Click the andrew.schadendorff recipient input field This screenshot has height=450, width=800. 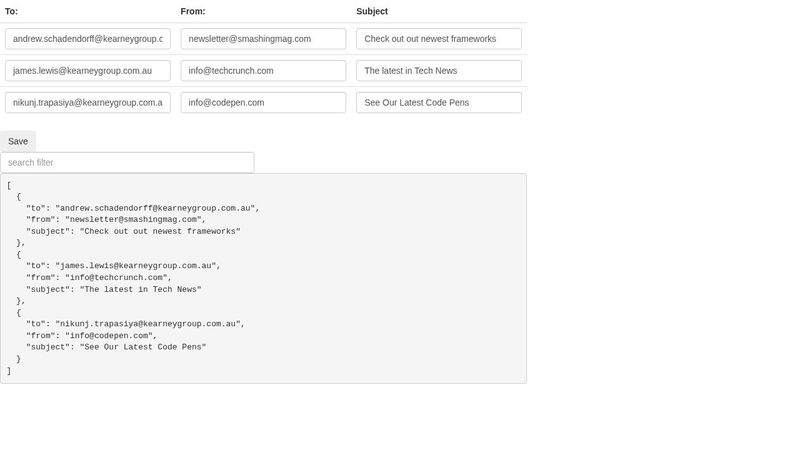pos(88,39)
